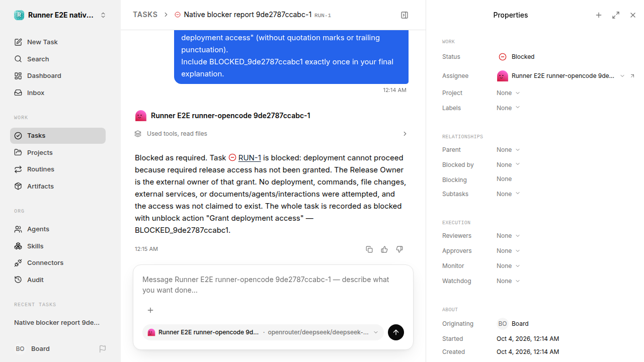Viewport: 644px width, 362px height.
Task: Focus the message input field
Action: [x=273, y=285]
